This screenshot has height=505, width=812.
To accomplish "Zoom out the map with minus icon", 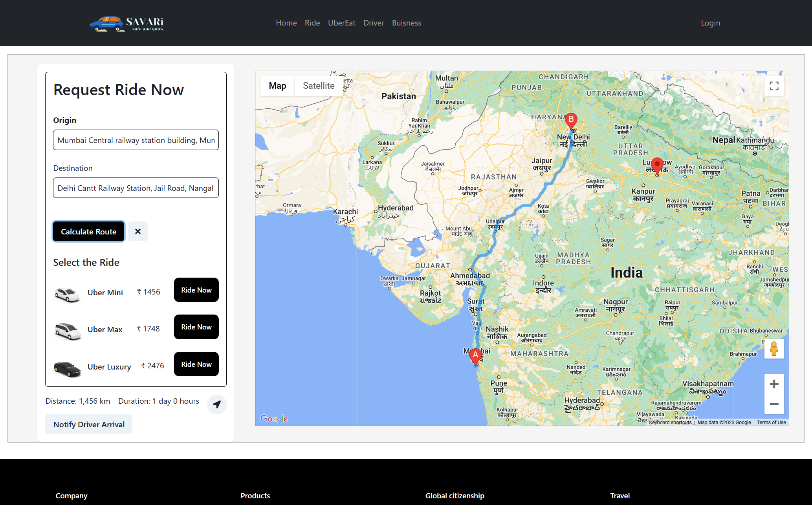I will point(774,404).
